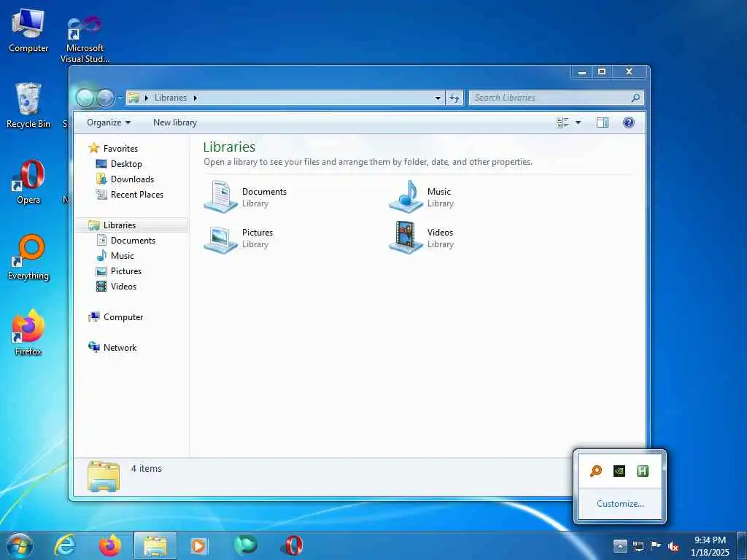747x560 pixels.
Task: Select Favorites in the navigation pane
Action: [113, 149]
